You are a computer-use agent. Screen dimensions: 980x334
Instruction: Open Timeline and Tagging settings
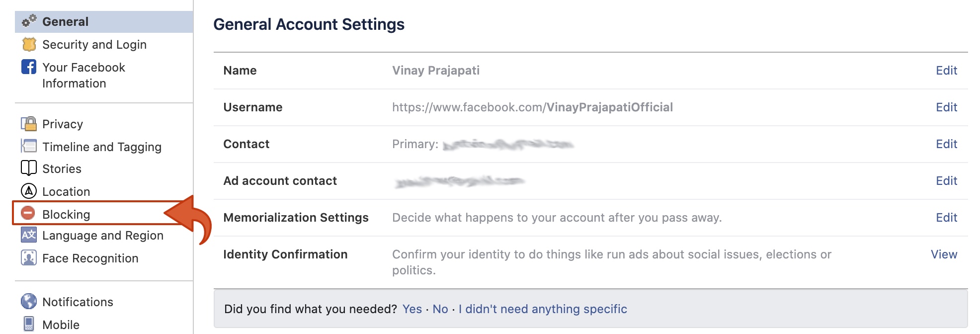(102, 147)
